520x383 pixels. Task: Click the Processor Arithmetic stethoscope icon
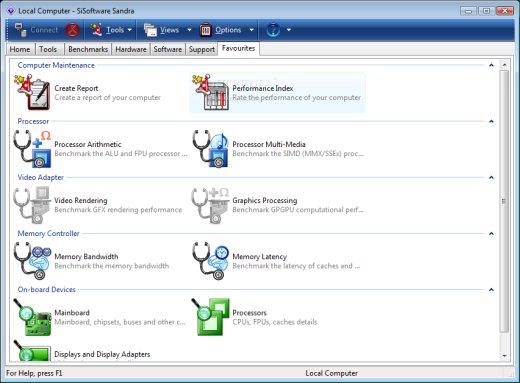tap(32, 149)
